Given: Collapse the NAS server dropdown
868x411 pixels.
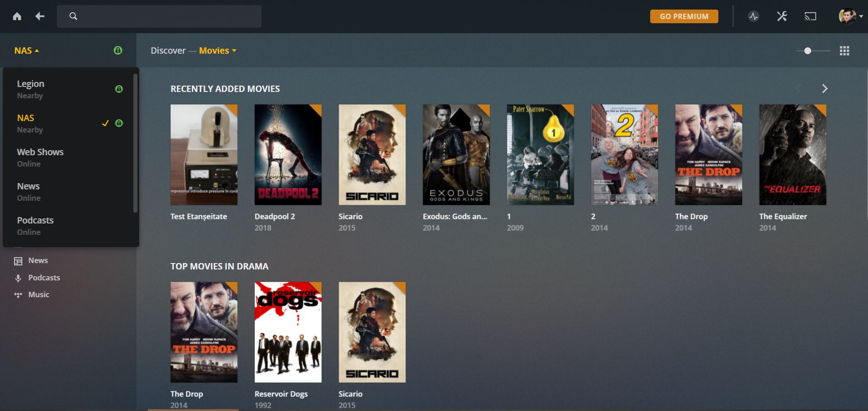Looking at the screenshot, I should 26,51.
